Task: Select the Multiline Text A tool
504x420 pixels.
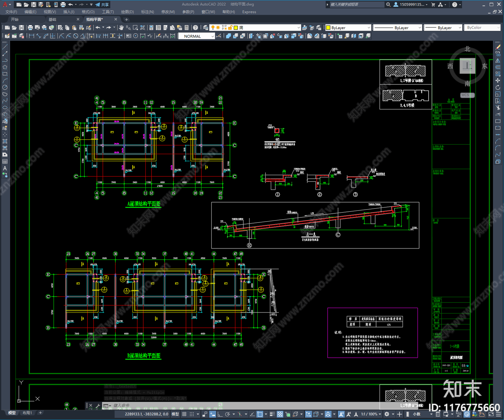Action: click(x=5, y=168)
